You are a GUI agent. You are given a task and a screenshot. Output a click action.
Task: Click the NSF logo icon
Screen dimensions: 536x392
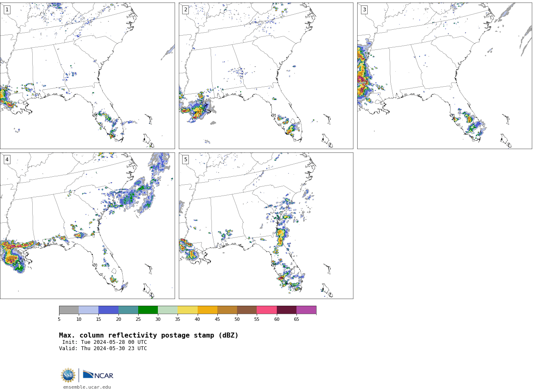[68, 375]
